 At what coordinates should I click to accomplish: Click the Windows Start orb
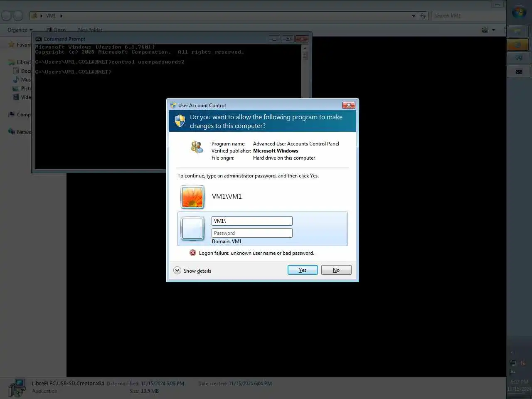[519, 12]
